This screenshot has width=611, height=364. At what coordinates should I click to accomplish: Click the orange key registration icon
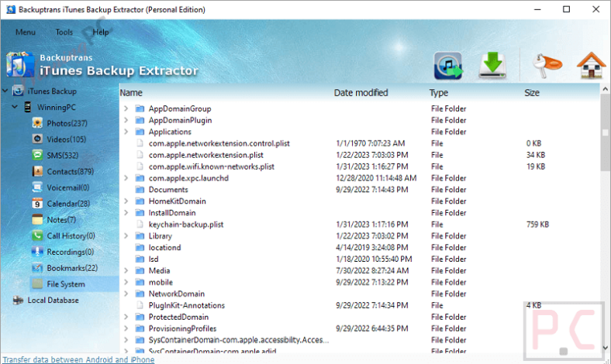click(x=547, y=65)
